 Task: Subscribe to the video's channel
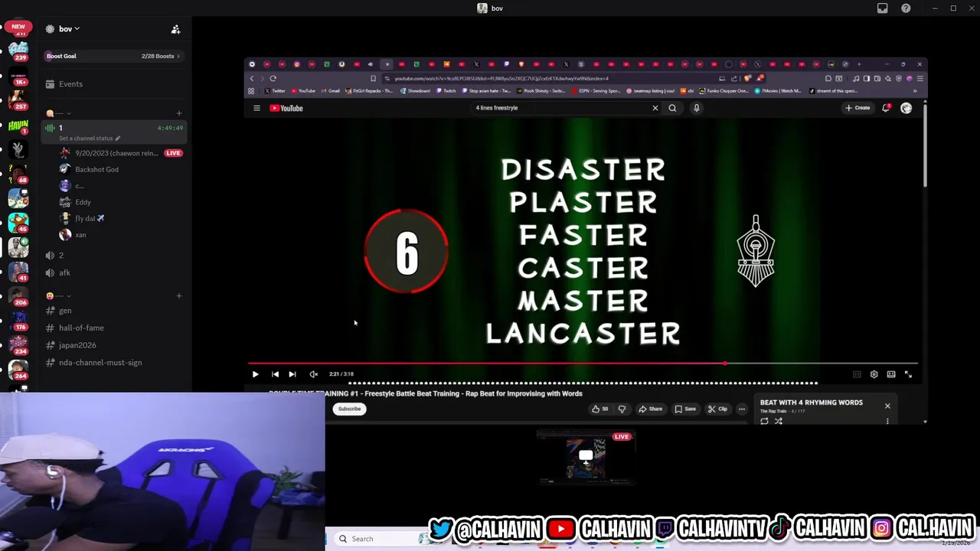pyautogui.click(x=349, y=409)
